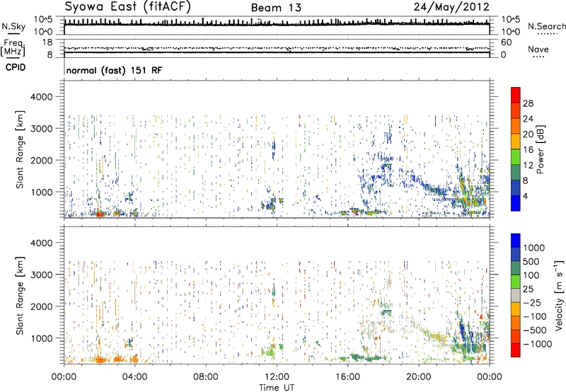Click the '-25' value on Velocity color bar
566x392 pixels.
[531, 302]
